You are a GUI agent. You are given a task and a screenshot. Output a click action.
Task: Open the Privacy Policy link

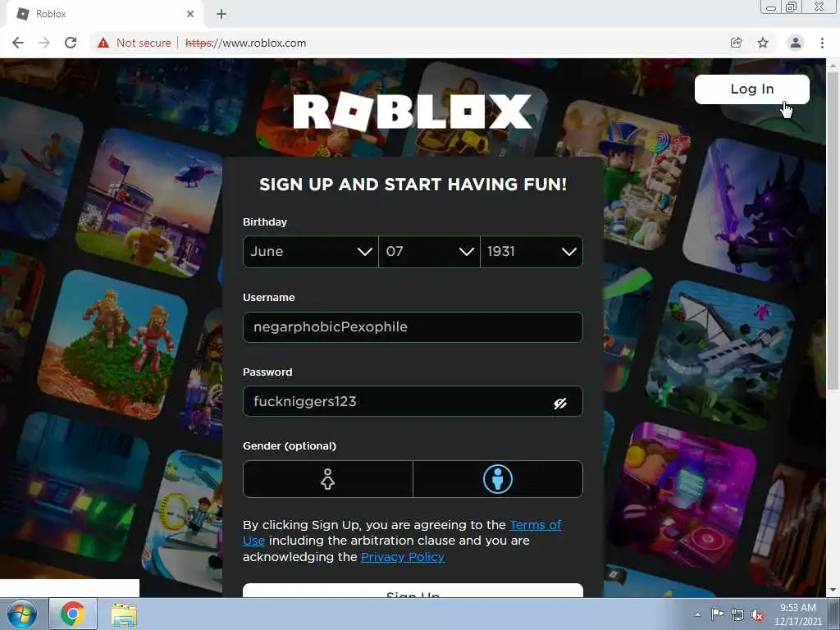click(x=403, y=557)
